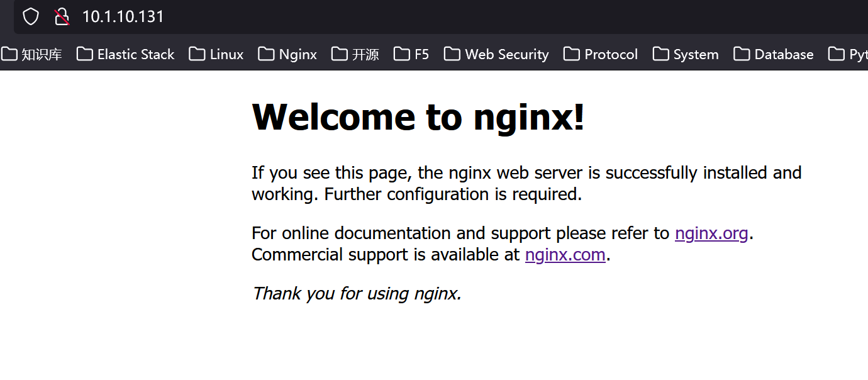This screenshot has width=868, height=380.
Task: Click the insecure connection padlock icon
Action: pos(61,16)
